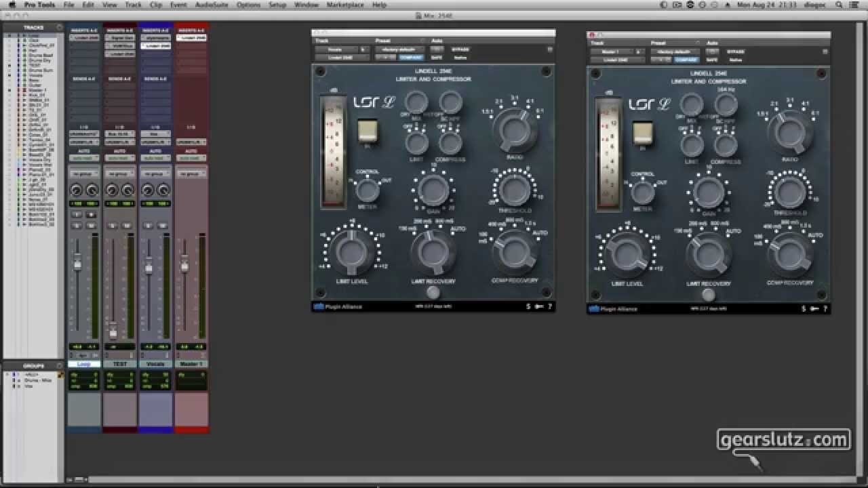Click the left pan knob on Loop channel
This screenshot has width=868, height=488.
(77, 190)
